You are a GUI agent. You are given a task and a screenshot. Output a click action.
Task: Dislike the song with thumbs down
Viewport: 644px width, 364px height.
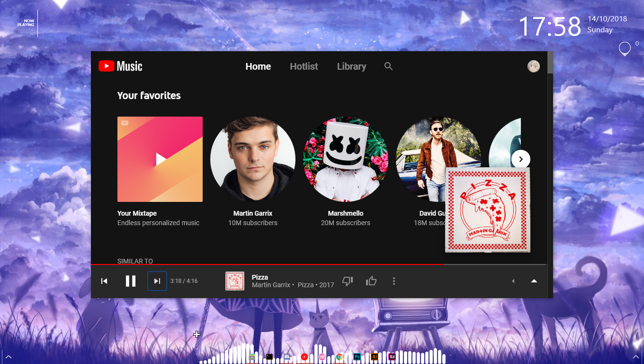348,281
